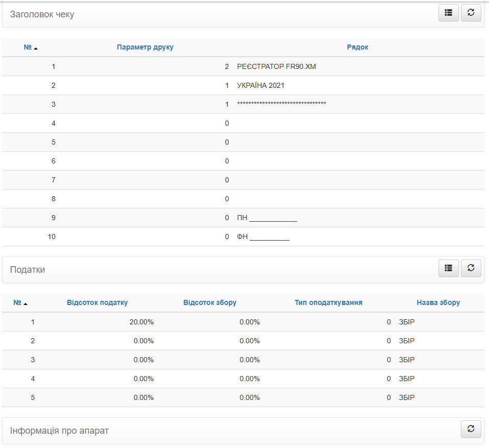
Task: Select the ФН line row
Action: coord(243,237)
